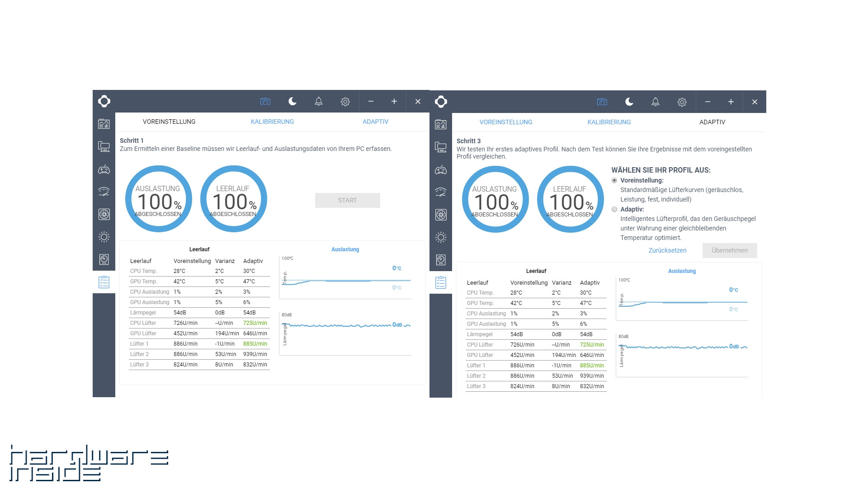868x488 pixels.
Task: Toggle night mode moon icon in left window
Action: coord(292,101)
